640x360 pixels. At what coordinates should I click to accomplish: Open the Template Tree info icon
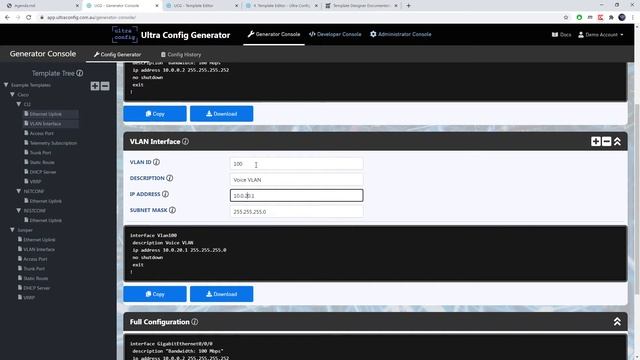point(80,73)
